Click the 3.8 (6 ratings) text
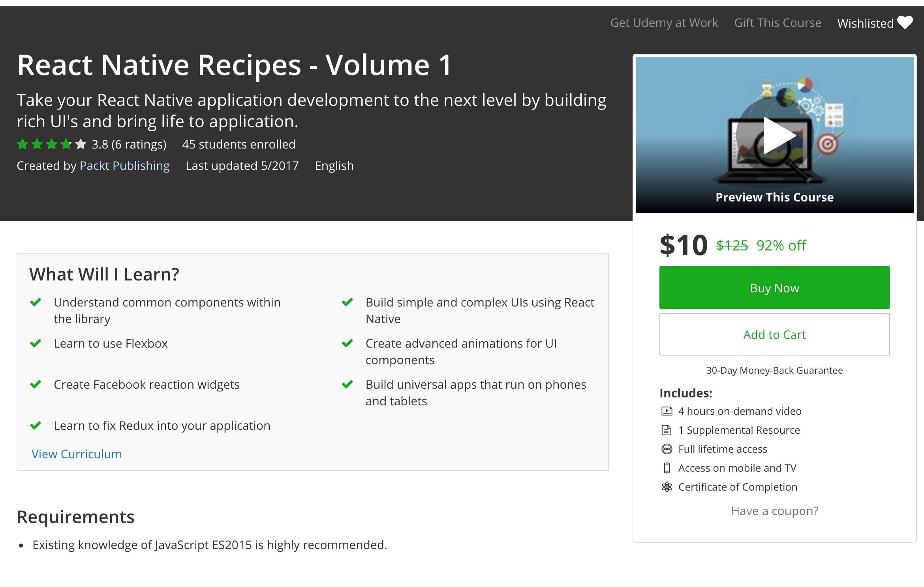The image size is (924, 587). (129, 144)
